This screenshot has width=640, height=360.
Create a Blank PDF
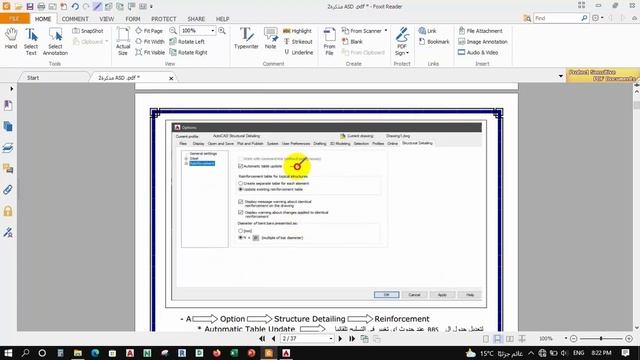pyautogui.click(x=352, y=42)
